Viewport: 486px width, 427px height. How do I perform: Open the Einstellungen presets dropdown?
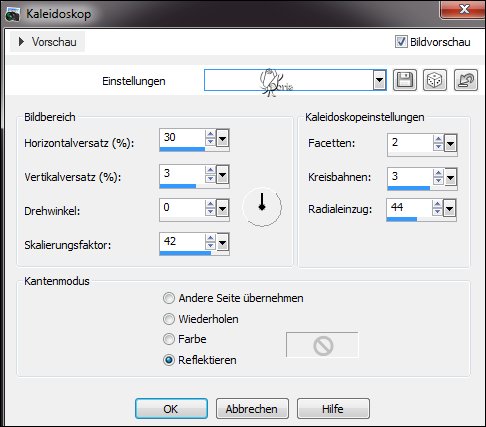(x=379, y=80)
